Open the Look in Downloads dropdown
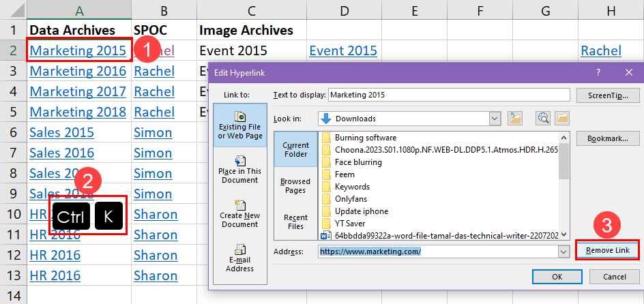The height and width of the screenshot is (304, 644). pyautogui.click(x=495, y=119)
